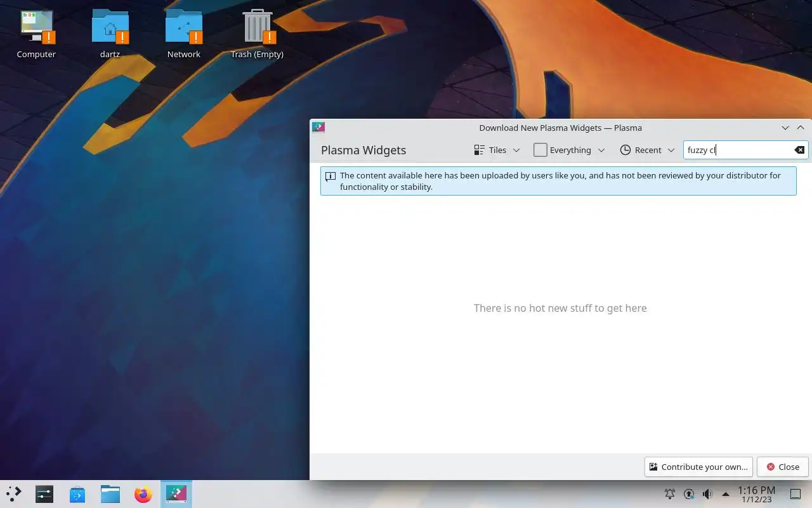The height and width of the screenshot is (508, 812).
Task: Click the info icon in the notice banner
Action: tap(331, 177)
